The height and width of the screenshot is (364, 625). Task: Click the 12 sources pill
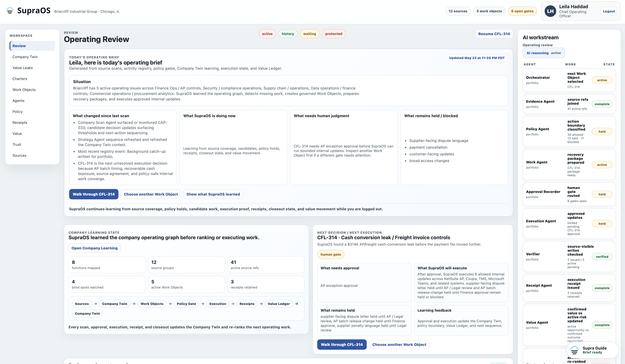458,11
